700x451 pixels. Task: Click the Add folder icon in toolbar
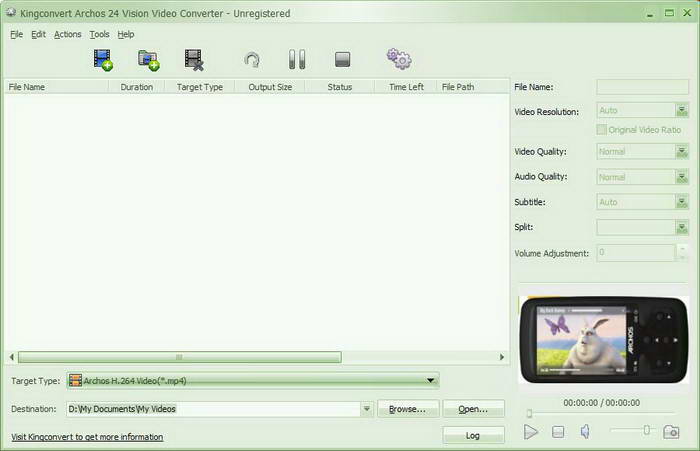tap(148, 60)
